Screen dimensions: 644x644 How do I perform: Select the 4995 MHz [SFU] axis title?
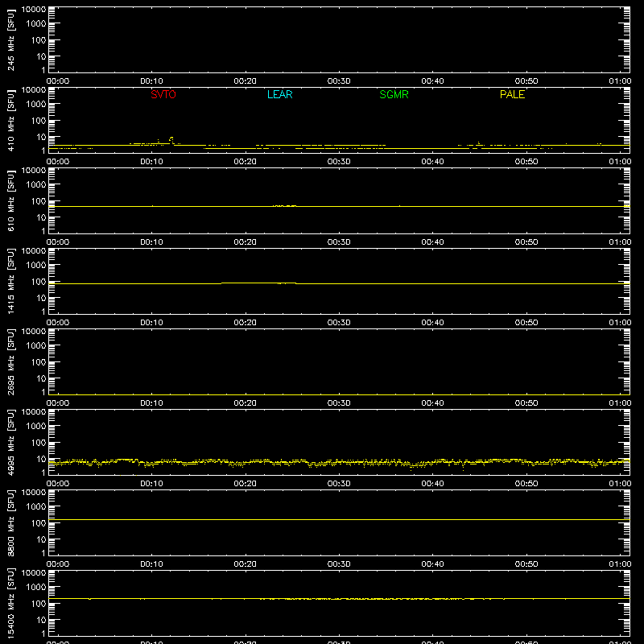pyautogui.click(x=10, y=442)
